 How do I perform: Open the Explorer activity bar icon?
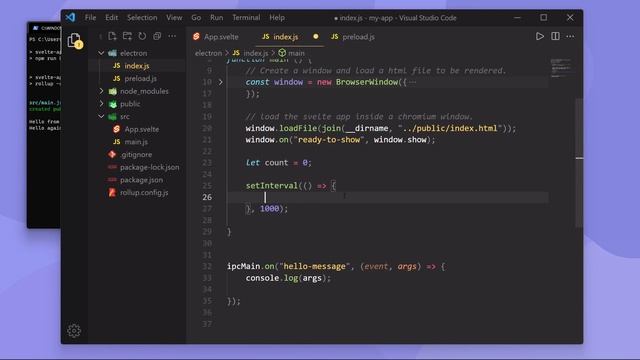[x=75, y=41]
